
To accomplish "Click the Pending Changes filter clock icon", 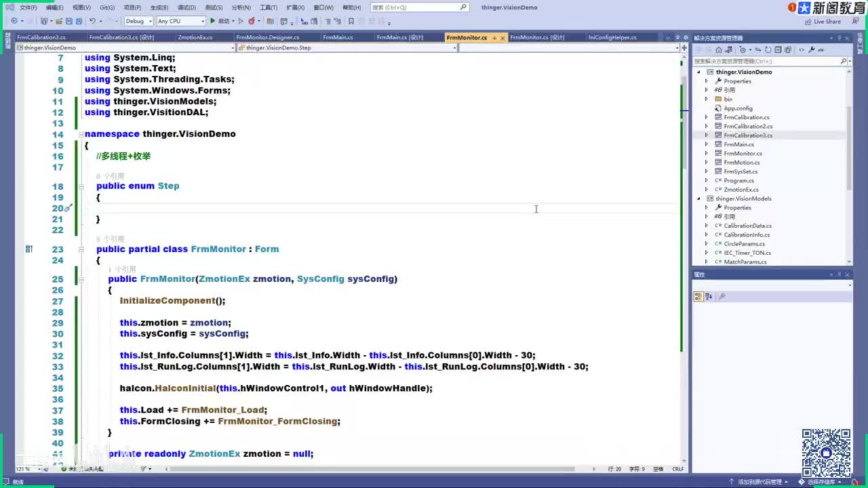I will click(x=743, y=50).
